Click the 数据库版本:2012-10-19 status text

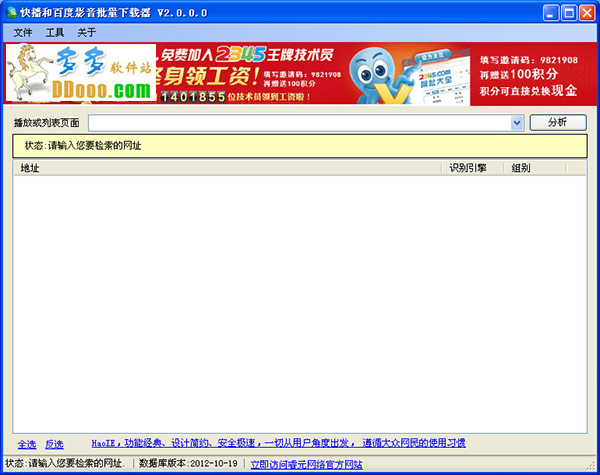188,464
